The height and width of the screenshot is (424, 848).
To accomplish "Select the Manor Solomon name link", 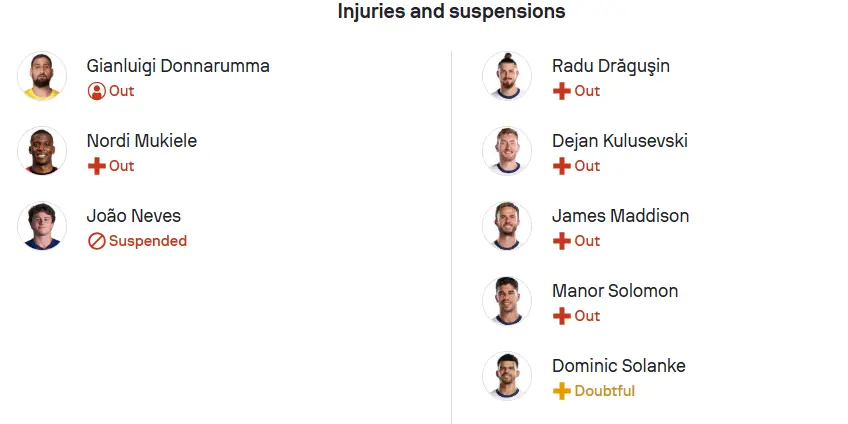I will pyautogui.click(x=615, y=291).
